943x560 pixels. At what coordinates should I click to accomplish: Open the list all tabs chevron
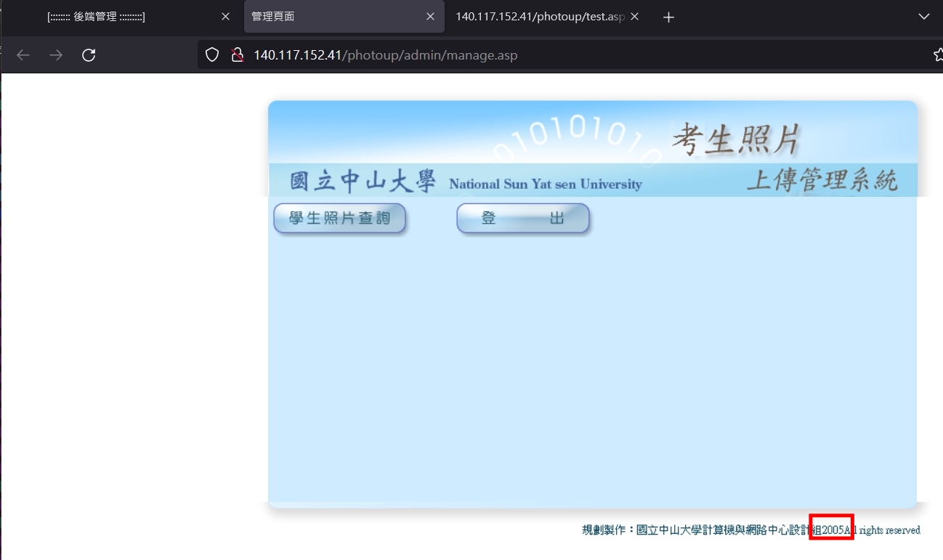pos(924,17)
